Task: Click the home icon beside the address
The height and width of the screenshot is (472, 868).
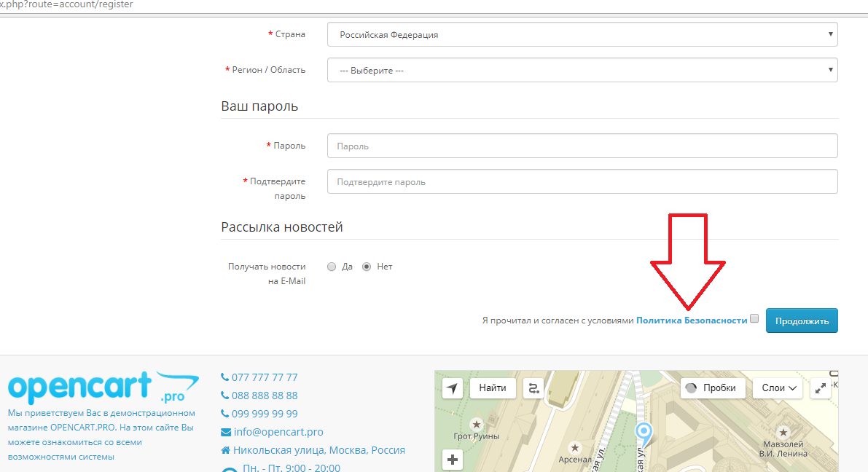Action: pyautogui.click(x=225, y=450)
